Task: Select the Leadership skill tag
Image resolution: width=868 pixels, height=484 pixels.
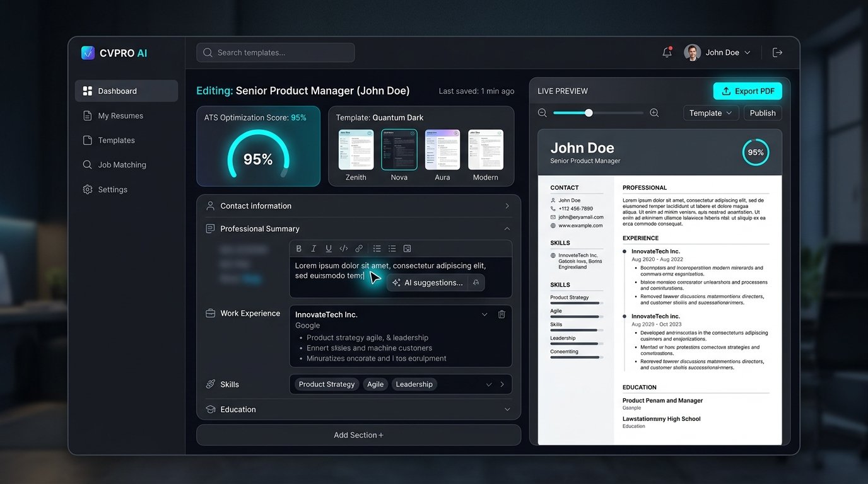Action: click(x=414, y=384)
